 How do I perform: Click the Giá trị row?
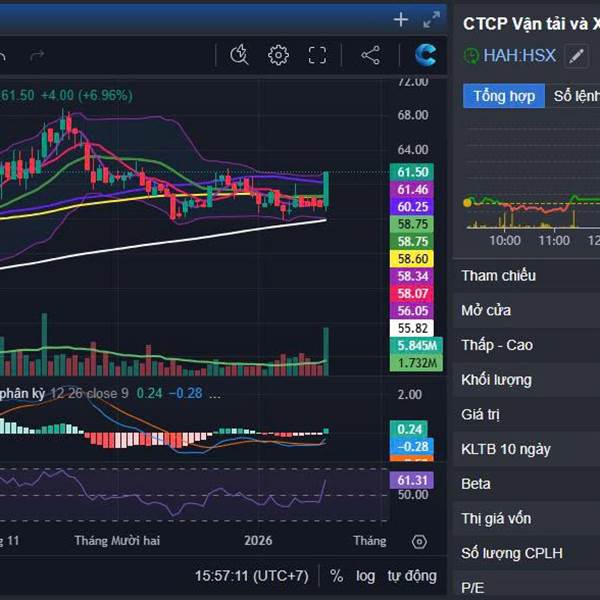pos(527,414)
